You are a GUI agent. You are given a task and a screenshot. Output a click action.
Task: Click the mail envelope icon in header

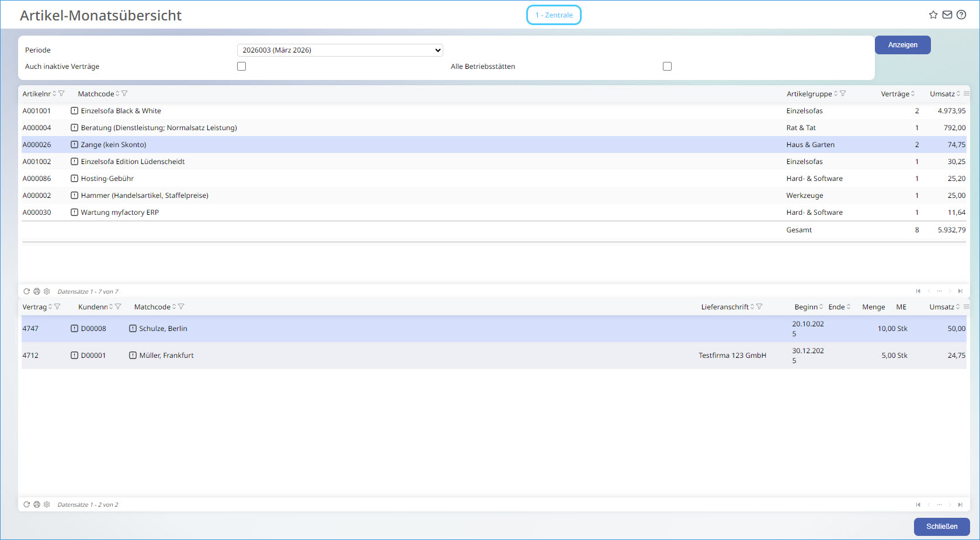[x=947, y=15]
